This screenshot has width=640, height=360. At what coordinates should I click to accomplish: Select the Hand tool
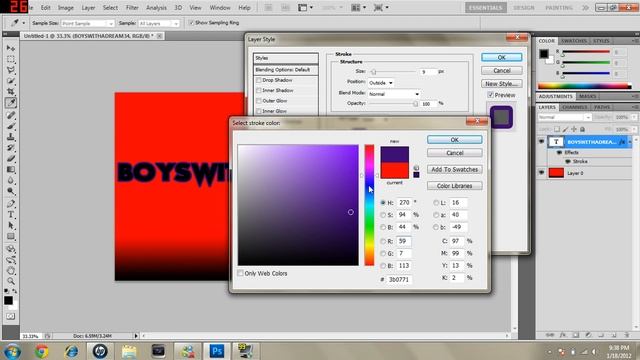pyautogui.click(x=11, y=270)
